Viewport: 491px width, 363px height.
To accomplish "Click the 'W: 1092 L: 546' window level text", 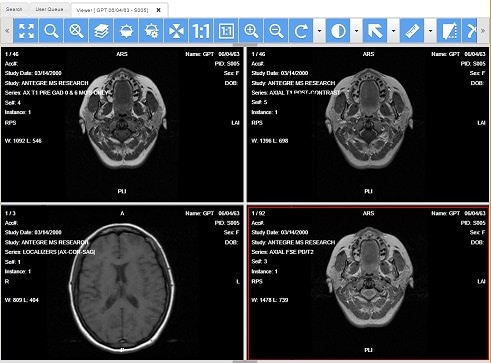I will pos(23,141).
